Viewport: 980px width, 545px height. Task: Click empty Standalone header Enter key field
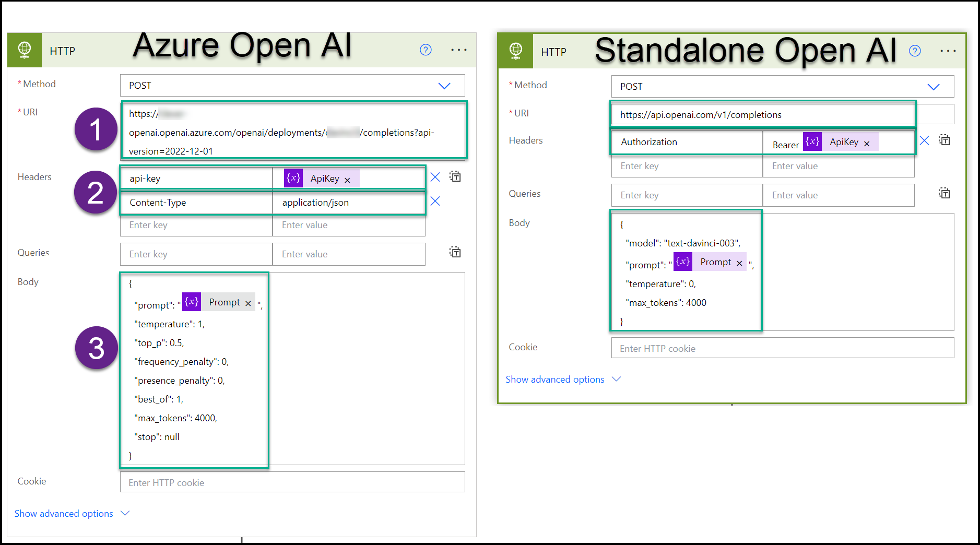(687, 166)
